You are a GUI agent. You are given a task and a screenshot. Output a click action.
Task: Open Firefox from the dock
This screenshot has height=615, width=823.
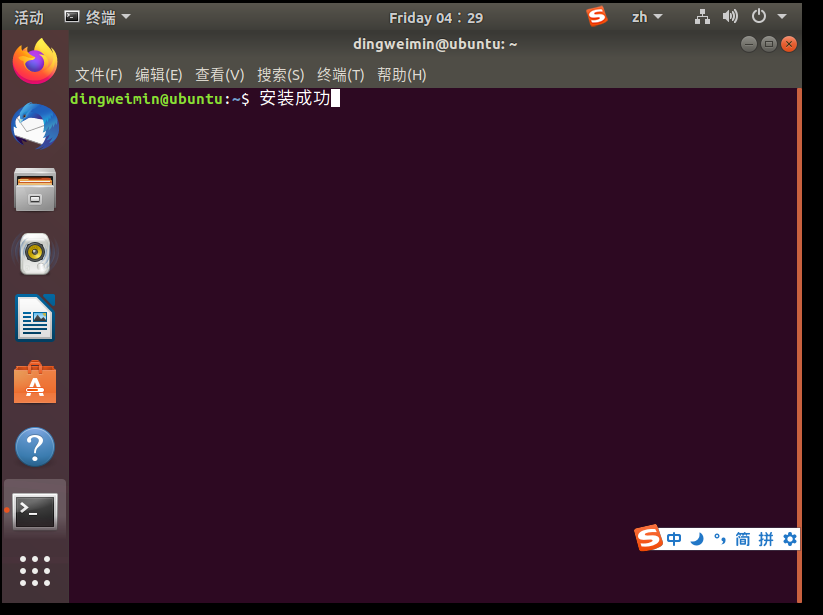pos(35,62)
